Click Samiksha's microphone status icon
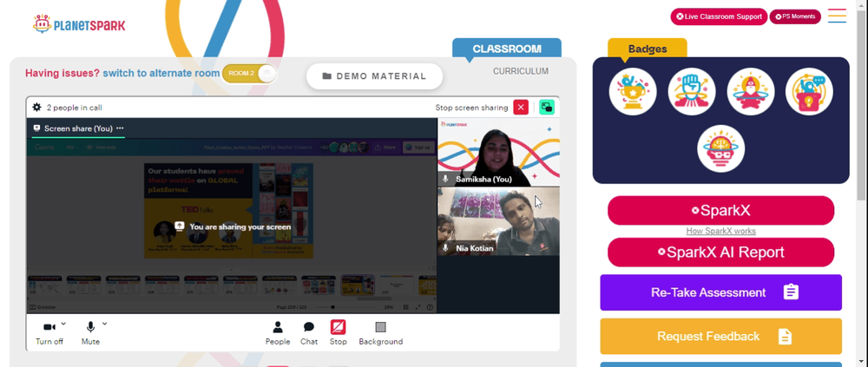 445,180
